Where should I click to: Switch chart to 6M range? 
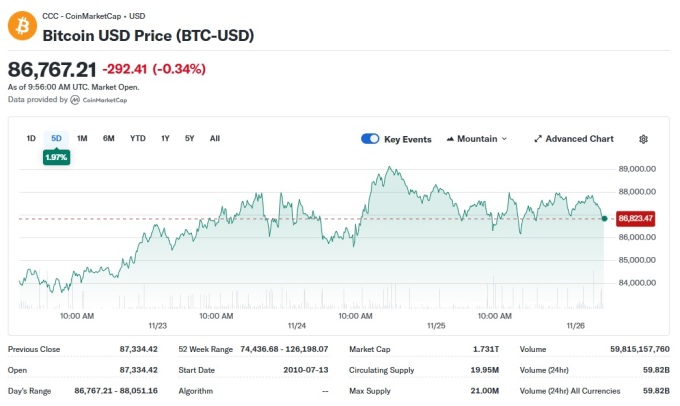click(x=108, y=138)
